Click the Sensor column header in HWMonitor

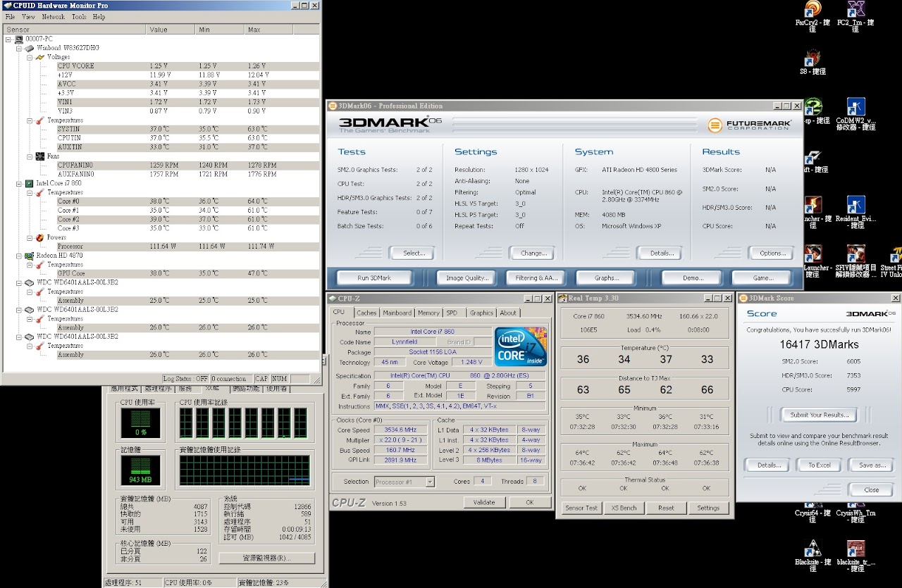(x=74, y=30)
